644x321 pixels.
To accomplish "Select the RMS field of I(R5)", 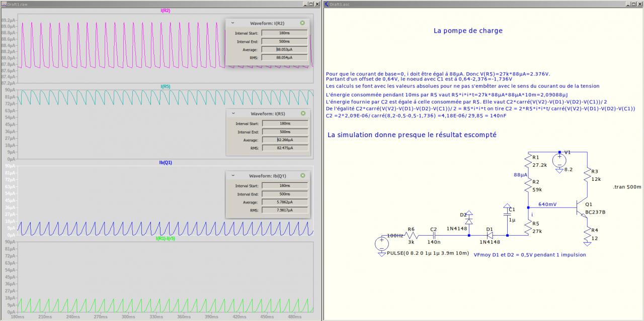I will (x=285, y=148).
